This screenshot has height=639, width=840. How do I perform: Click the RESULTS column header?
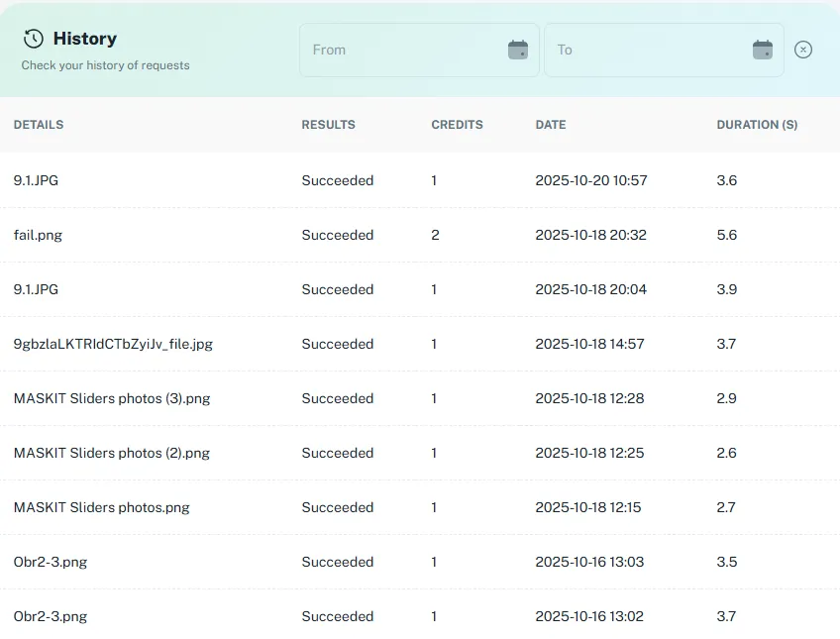[329, 125]
